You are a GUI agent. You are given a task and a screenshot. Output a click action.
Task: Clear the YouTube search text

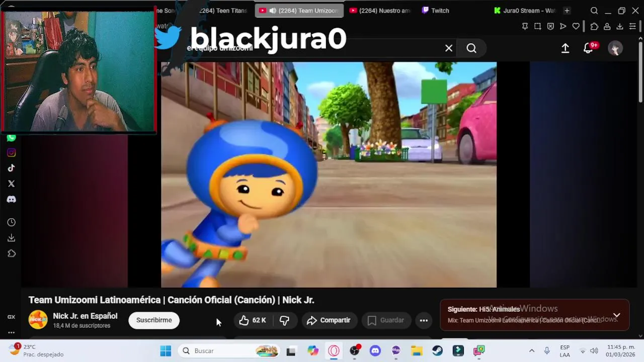449,48
